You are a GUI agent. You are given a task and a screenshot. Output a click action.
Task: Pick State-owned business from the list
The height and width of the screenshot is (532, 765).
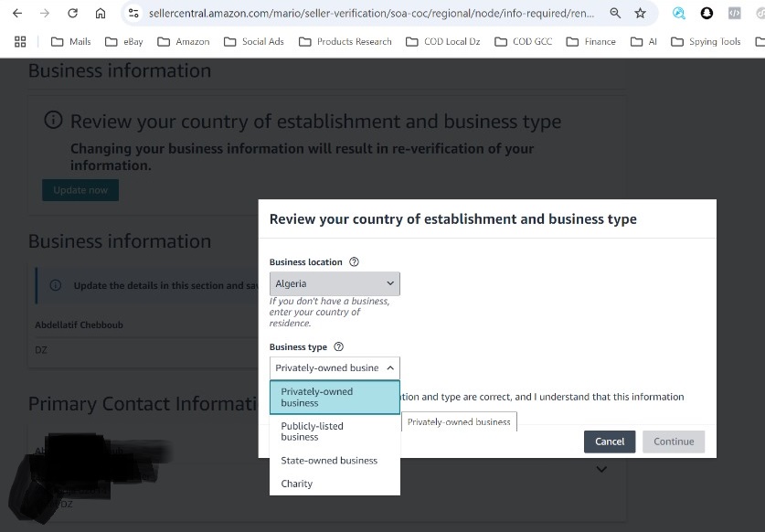click(x=335, y=461)
